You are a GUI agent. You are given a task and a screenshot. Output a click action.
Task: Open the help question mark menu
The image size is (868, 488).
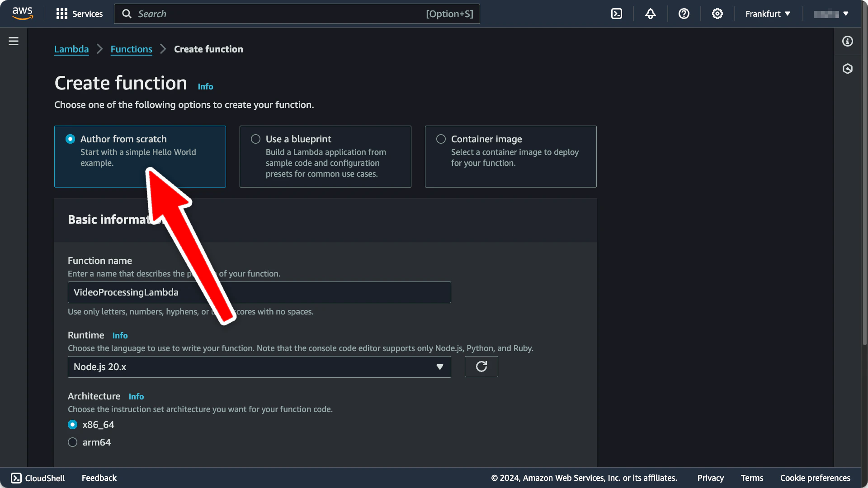[x=684, y=14]
